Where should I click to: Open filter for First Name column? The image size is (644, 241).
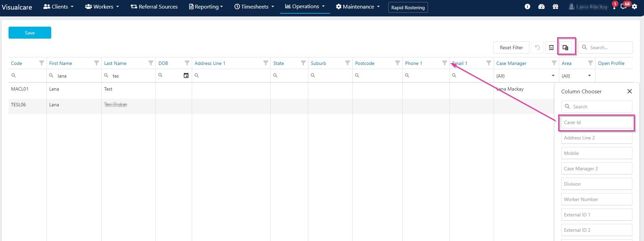click(96, 63)
